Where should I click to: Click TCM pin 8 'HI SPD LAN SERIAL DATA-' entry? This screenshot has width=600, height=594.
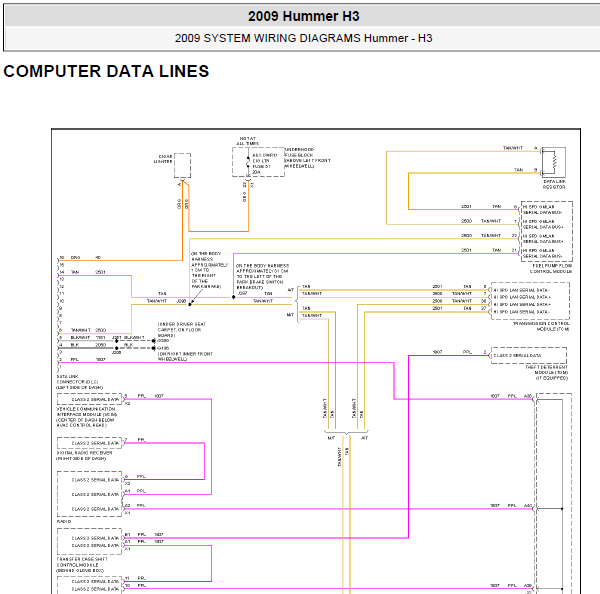click(521, 290)
